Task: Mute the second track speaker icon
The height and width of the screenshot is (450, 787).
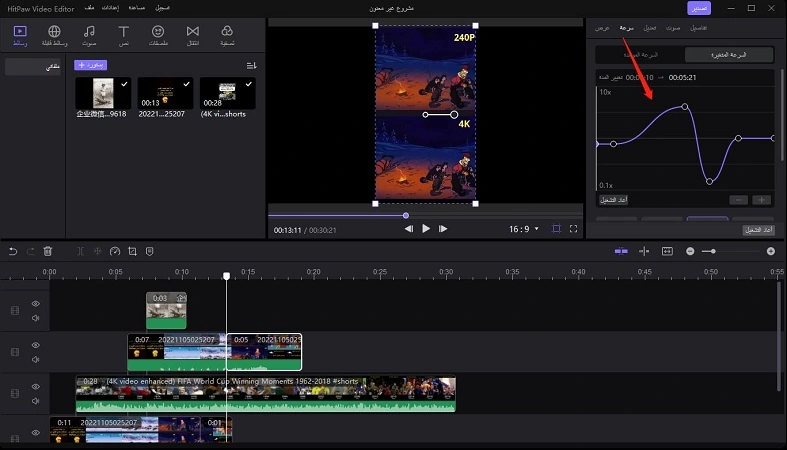Action: 36,360
